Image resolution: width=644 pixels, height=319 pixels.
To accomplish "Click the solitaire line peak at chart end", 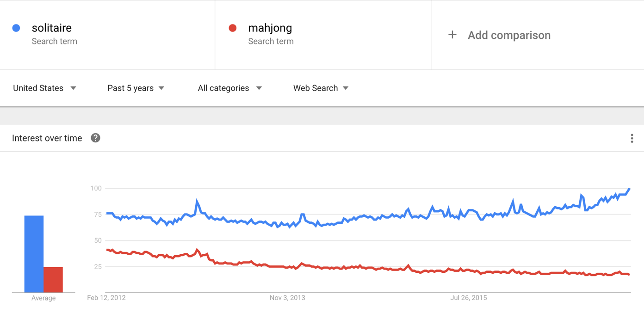I will pyautogui.click(x=629, y=189).
